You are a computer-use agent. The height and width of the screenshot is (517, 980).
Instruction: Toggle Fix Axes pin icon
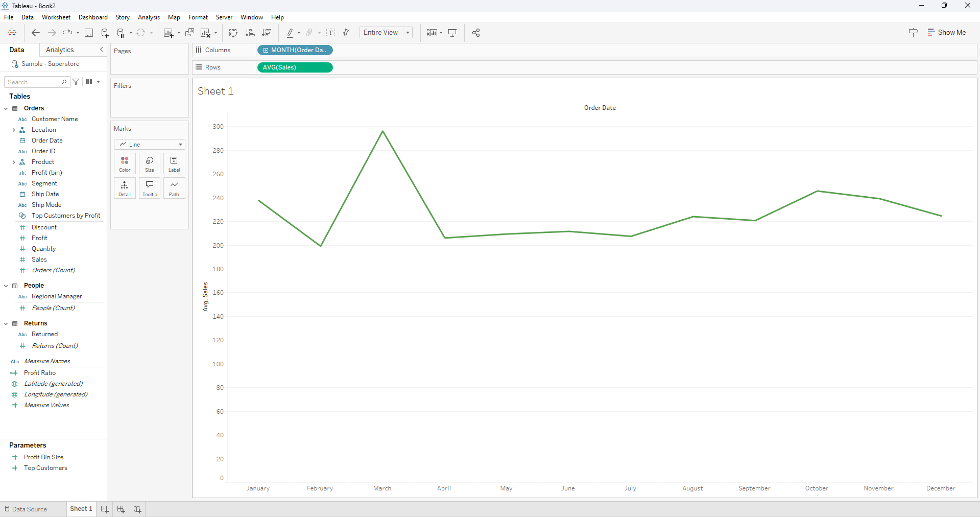[x=346, y=33]
